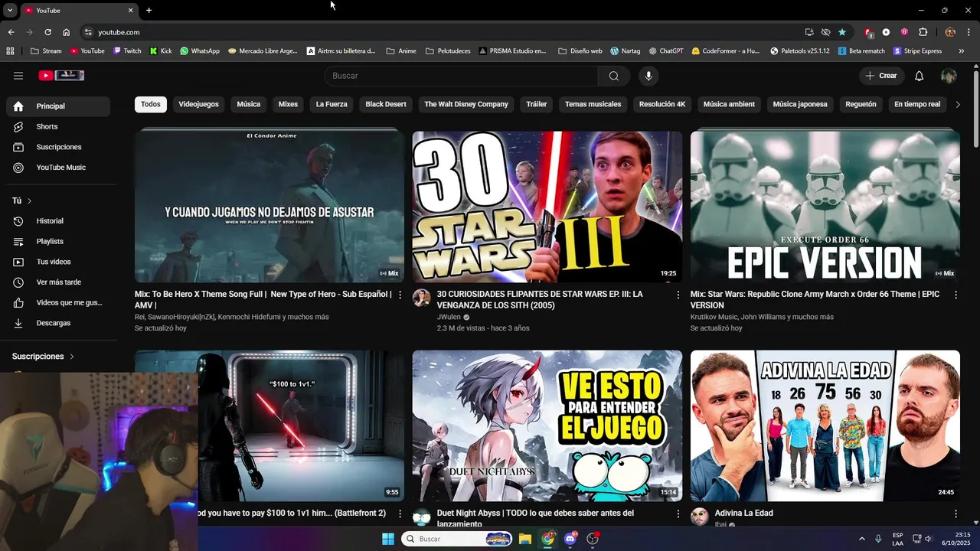
Task: Click the search magnifier button
Action: click(614, 76)
